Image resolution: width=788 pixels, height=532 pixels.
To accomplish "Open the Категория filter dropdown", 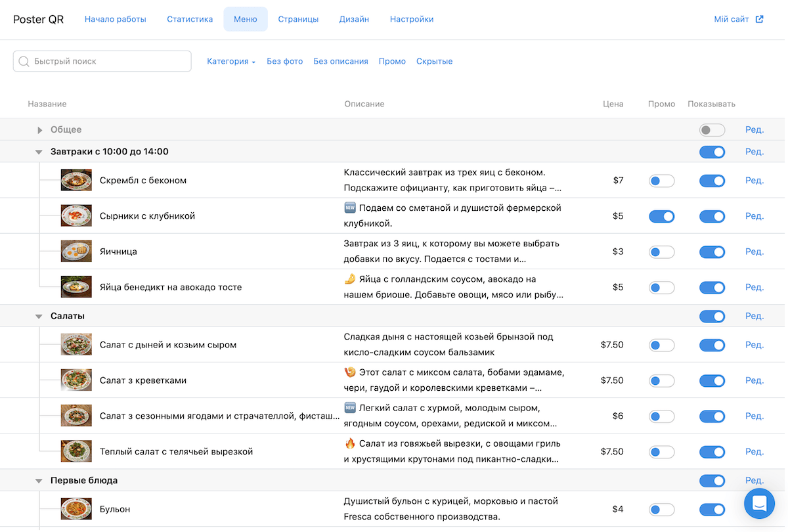I will click(231, 61).
